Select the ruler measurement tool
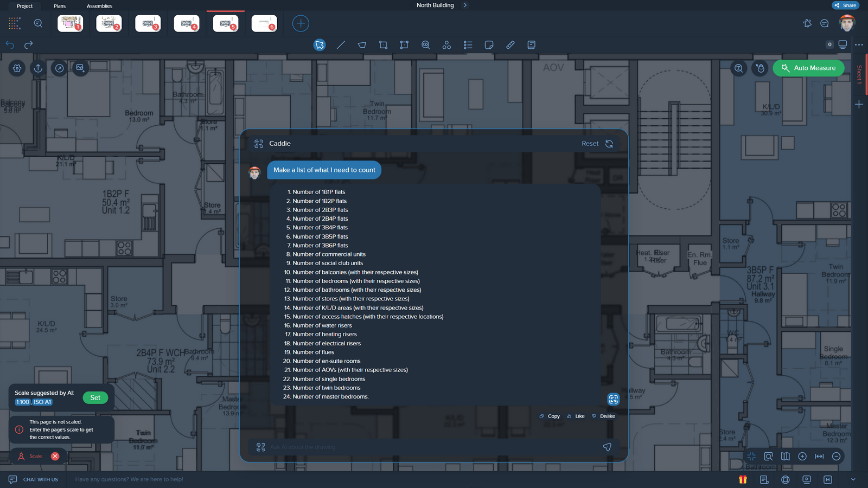868x488 pixels. click(x=510, y=45)
